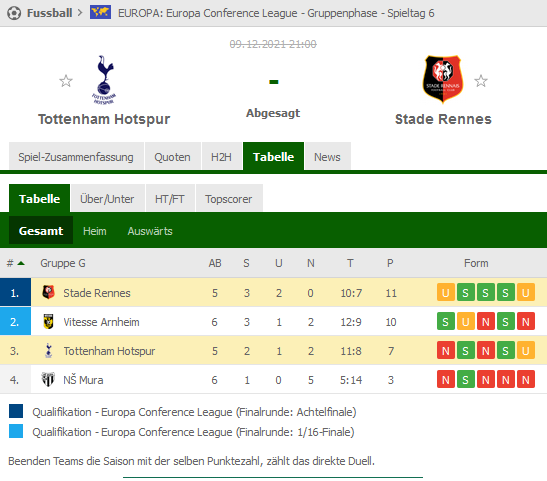Click the large Tottenham Hotspur crest
Image resolution: width=547 pixels, height=481 pixels.
point(104,80)
